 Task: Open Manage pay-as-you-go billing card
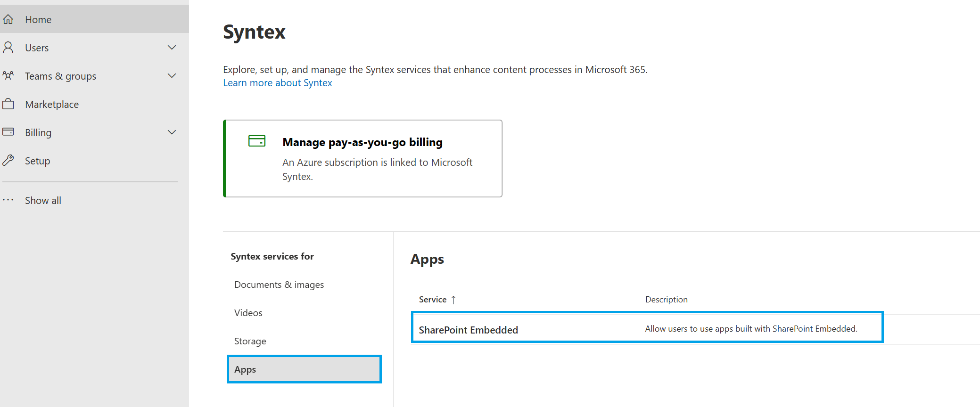[362, 142]
